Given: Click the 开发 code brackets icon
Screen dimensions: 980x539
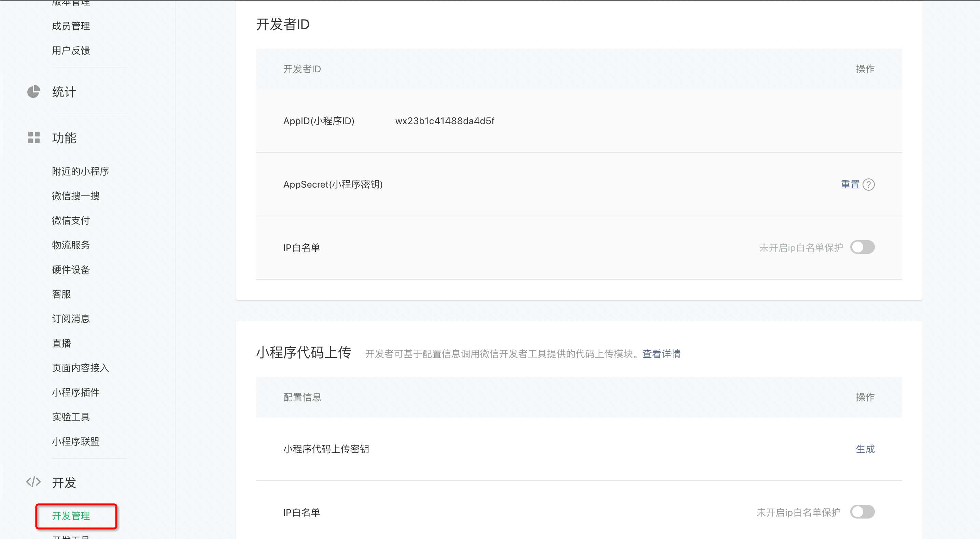Looking at the screenshot, I should (x=33, y=482).
